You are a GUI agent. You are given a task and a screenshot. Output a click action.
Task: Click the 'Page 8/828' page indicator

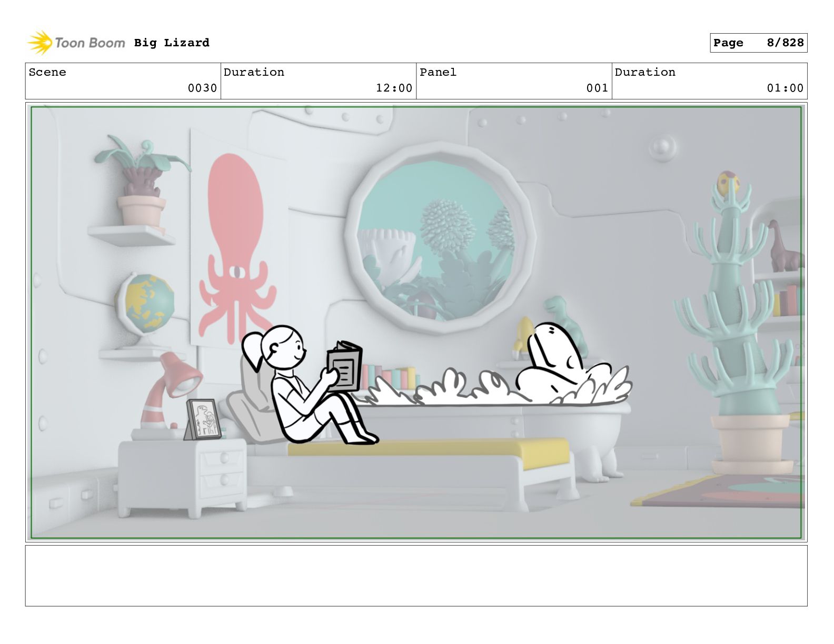pos(758,43)
